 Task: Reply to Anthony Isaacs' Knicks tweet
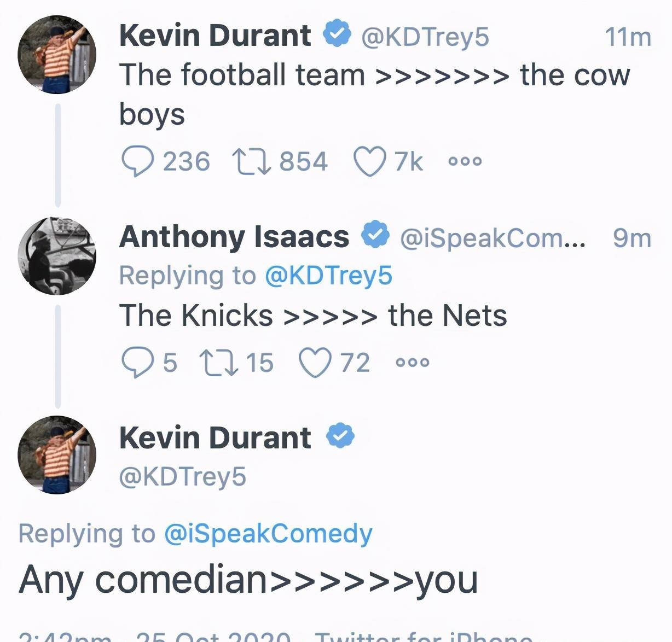[x=137, y=363]
